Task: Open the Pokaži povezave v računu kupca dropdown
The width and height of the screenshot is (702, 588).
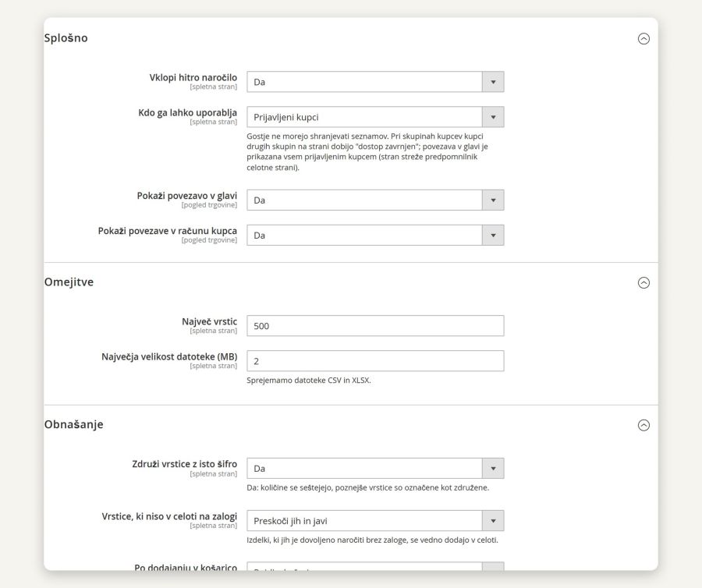Action: [x=375, y=235]
